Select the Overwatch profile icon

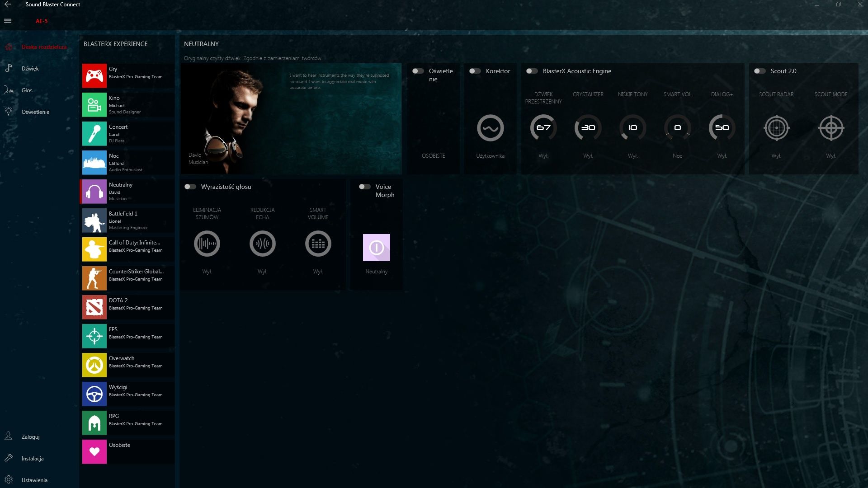tap(94, 365)
